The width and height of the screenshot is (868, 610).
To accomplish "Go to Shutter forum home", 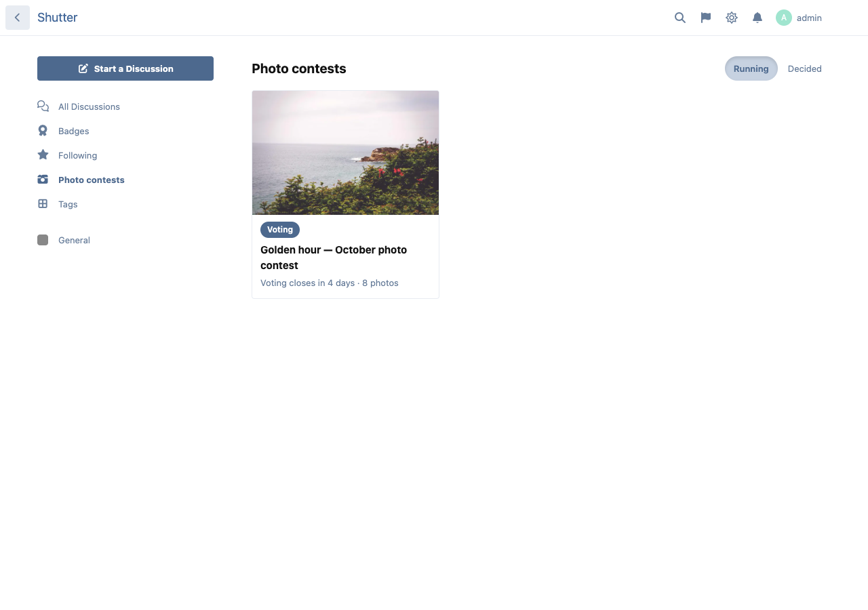I will point(58,18).
